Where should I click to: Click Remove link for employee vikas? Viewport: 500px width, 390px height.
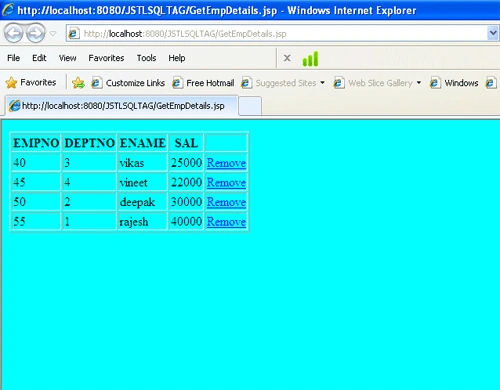click(226, 163)
